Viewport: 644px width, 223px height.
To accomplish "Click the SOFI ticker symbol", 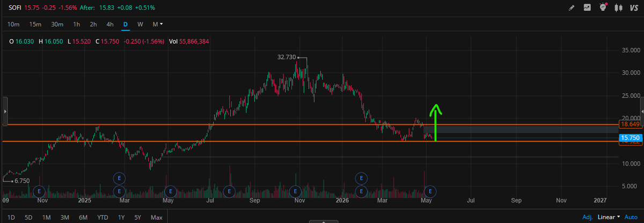I will point(14,8).
